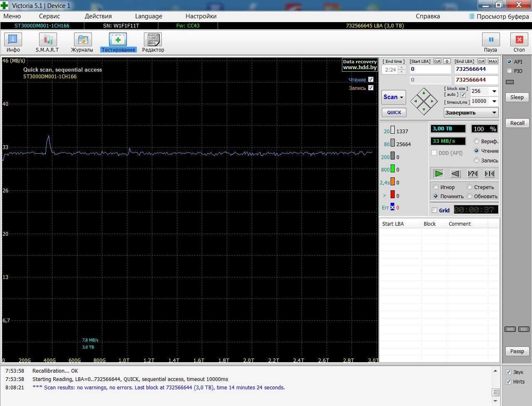This screenshot has height=406, width=532.
Task: Click the CUR button next to End LBA
Action: 481,61
